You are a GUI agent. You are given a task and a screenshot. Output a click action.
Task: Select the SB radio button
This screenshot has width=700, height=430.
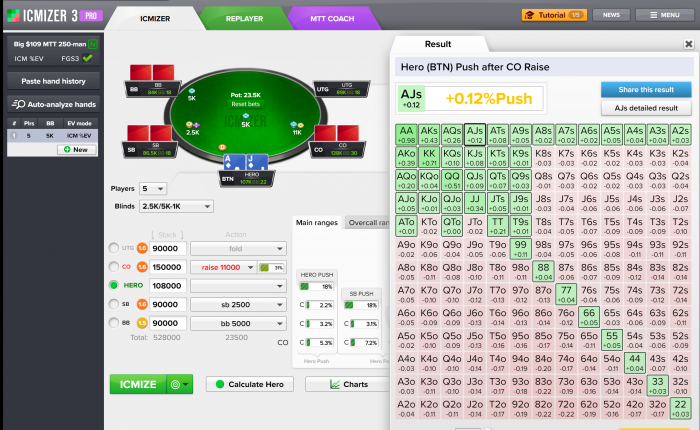[x=114, y=304]
